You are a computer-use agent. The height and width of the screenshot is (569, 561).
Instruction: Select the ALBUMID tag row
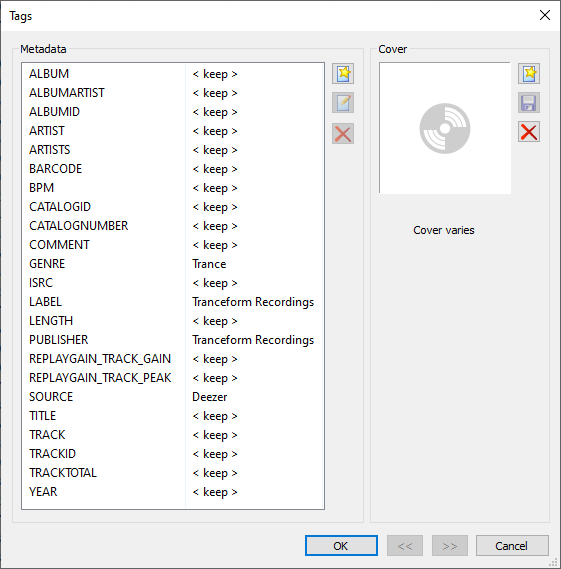173,112
